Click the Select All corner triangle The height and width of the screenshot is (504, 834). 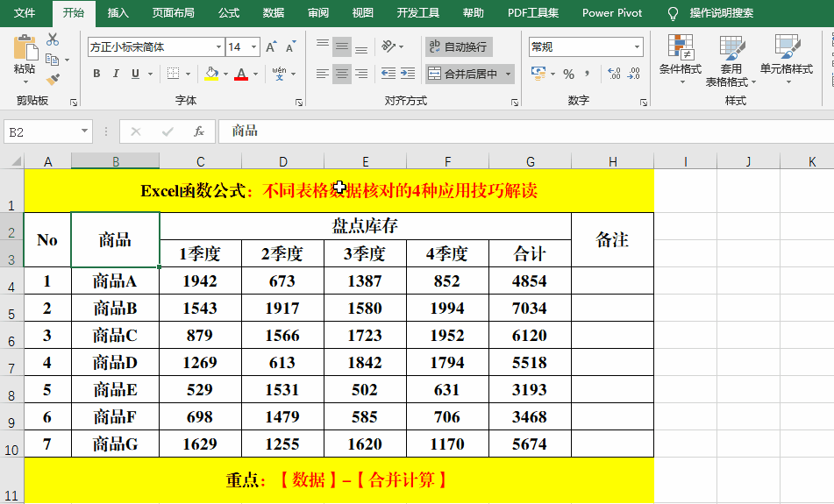[16, 161]
